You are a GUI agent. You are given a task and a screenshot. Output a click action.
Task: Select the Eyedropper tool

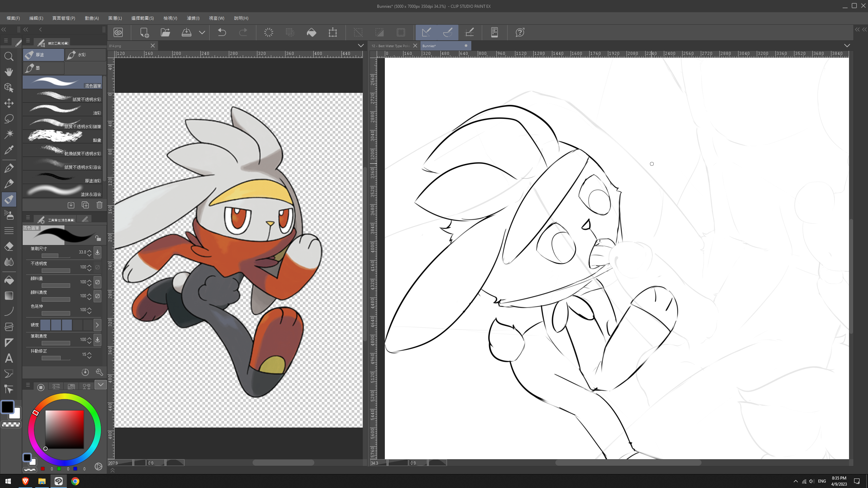point(9,150)
